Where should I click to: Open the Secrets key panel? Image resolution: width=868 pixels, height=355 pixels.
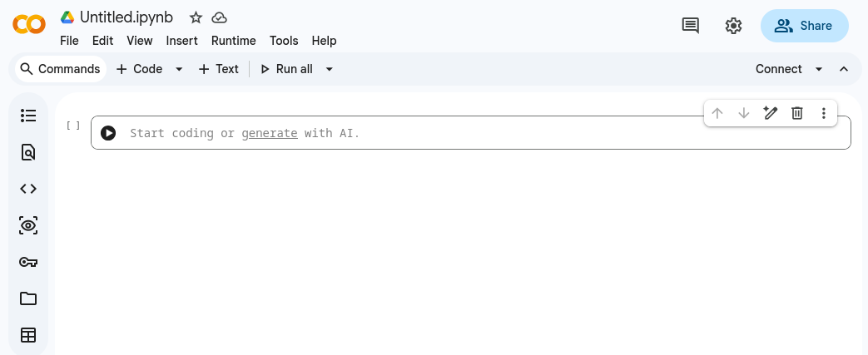(28, 262)
